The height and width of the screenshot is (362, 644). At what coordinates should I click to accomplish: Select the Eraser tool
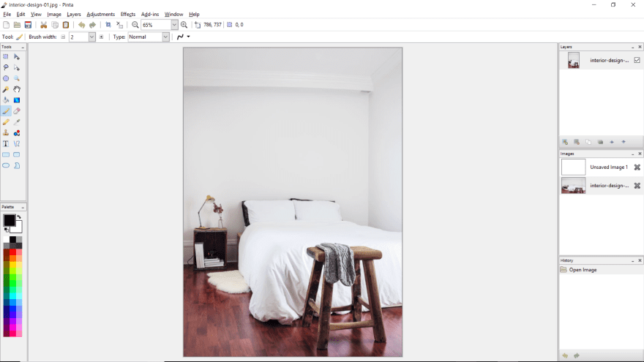click(x=17, y=111)
